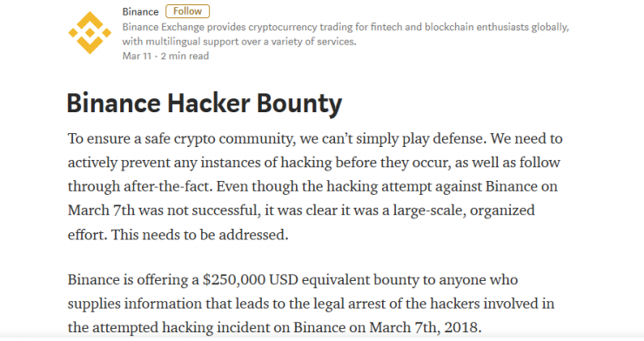Viewport: 644px width, 341px height.
Task: Click the phrase hacking attempt against Binance
Action: (432, 187)
